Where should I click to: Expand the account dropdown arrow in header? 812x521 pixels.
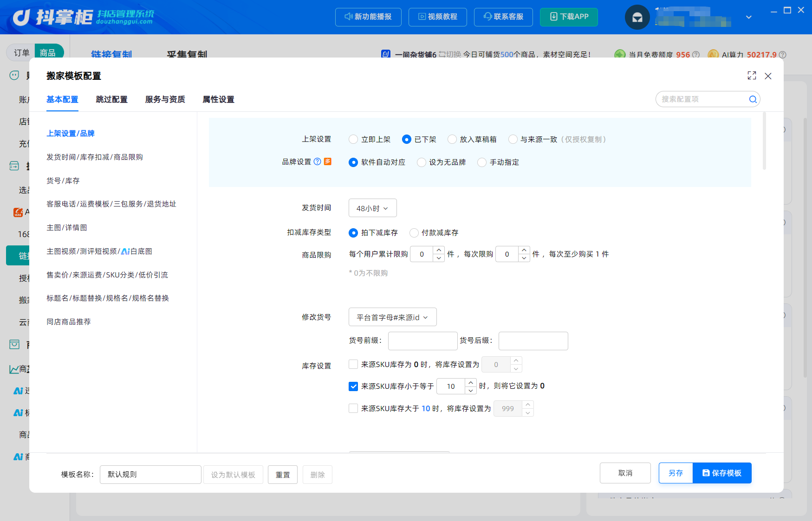[x=748, y=17]
